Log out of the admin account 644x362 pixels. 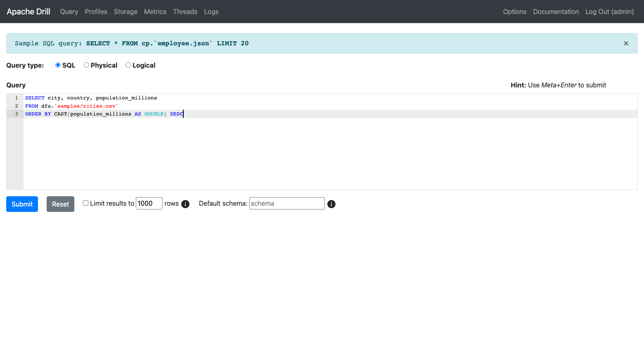(609, 12)
